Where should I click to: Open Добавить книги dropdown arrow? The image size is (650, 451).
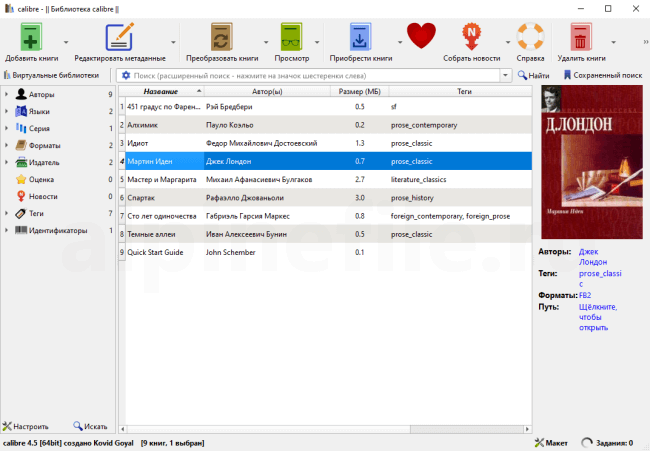click(x=66, y=42)
